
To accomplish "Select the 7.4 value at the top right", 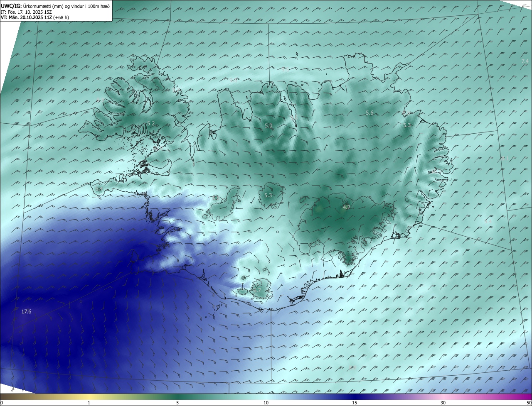I will click(525, 61).
